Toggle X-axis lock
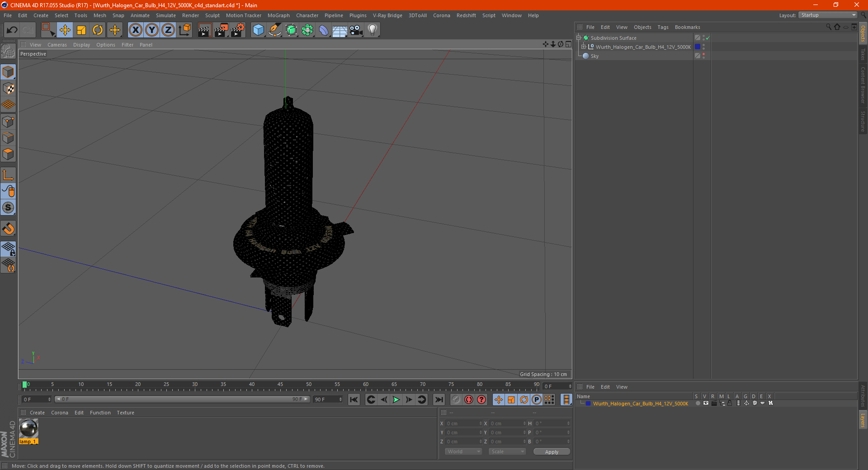The image size is (868, 470). [x=135, y=30]
